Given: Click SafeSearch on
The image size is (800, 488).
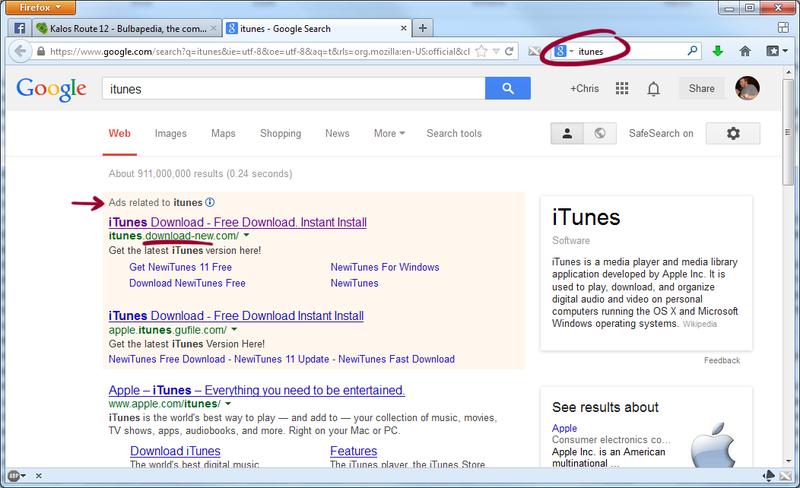Looking at the screenshot, I should click(x=661, y=133).
